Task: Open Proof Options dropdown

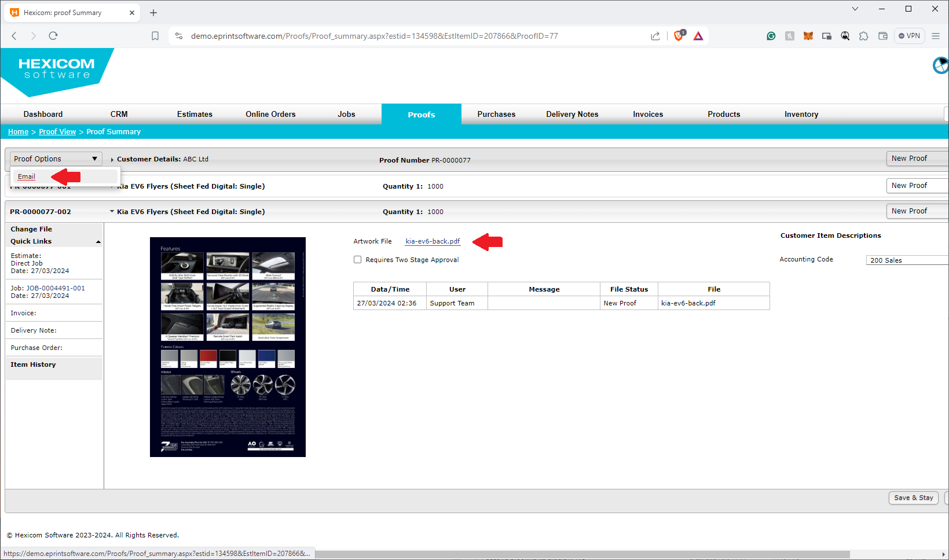Action: [56, 159]
